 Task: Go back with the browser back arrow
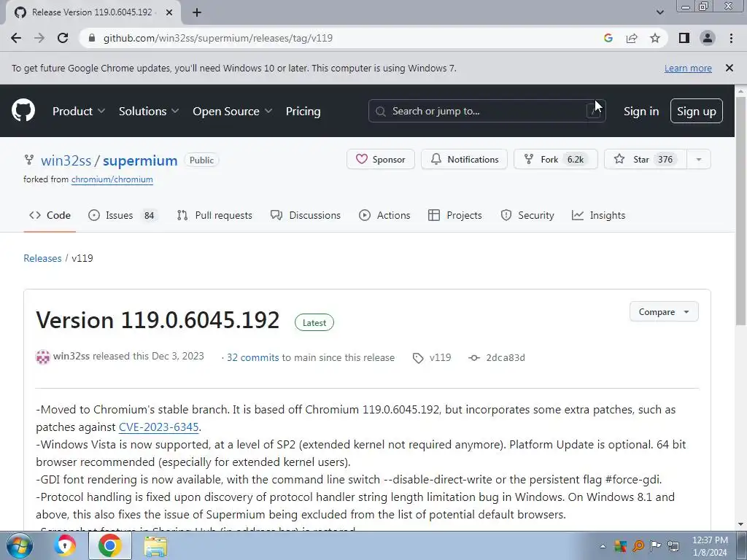[16, 38]
